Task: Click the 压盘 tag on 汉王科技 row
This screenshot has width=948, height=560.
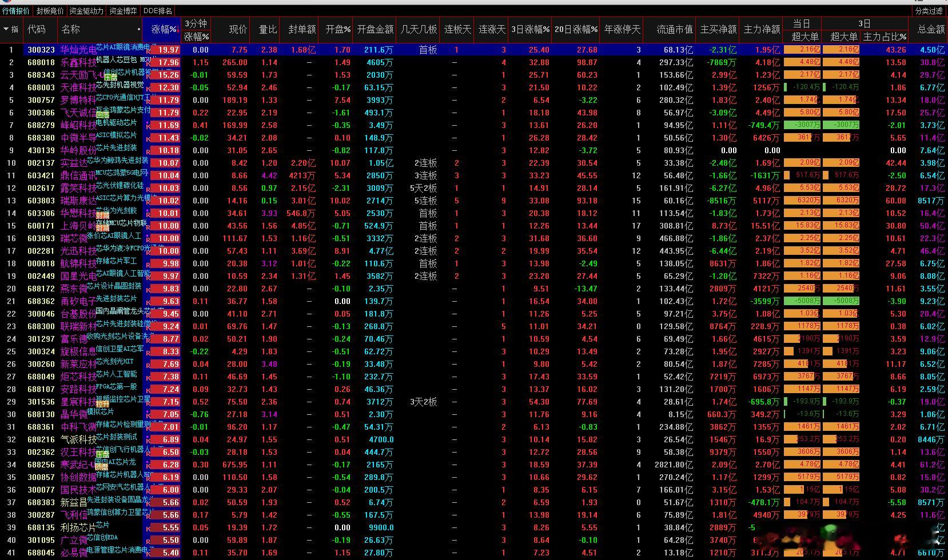Action: (102, 454)
